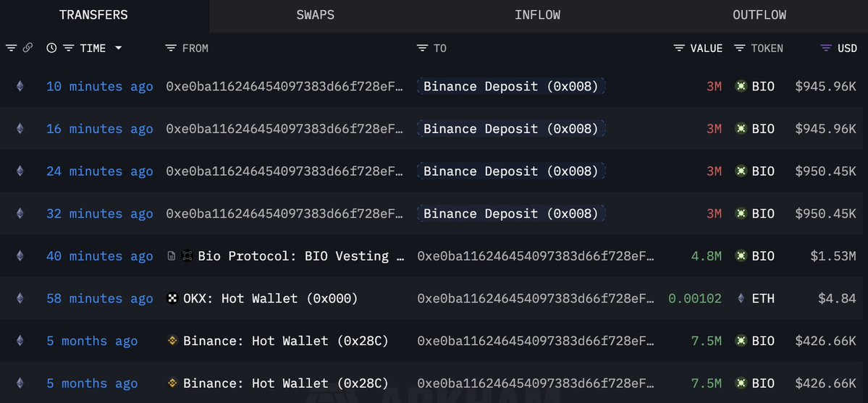The height and width of the screenshot is (403, 868).
Task: Open the OUTFLOW tab
Action: [x=759, y=15]
